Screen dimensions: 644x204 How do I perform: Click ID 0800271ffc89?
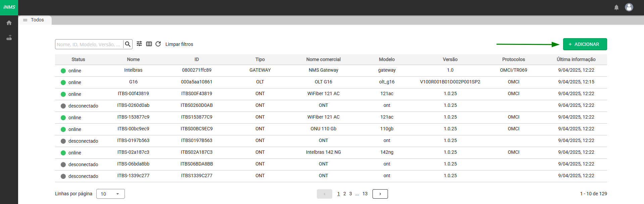click(197, 70)
